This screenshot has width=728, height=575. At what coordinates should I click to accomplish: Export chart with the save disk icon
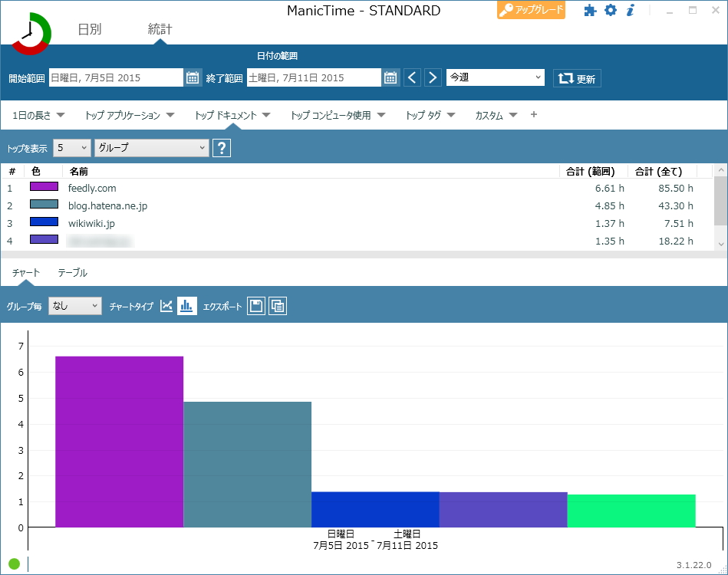click(x=255, y=306)
